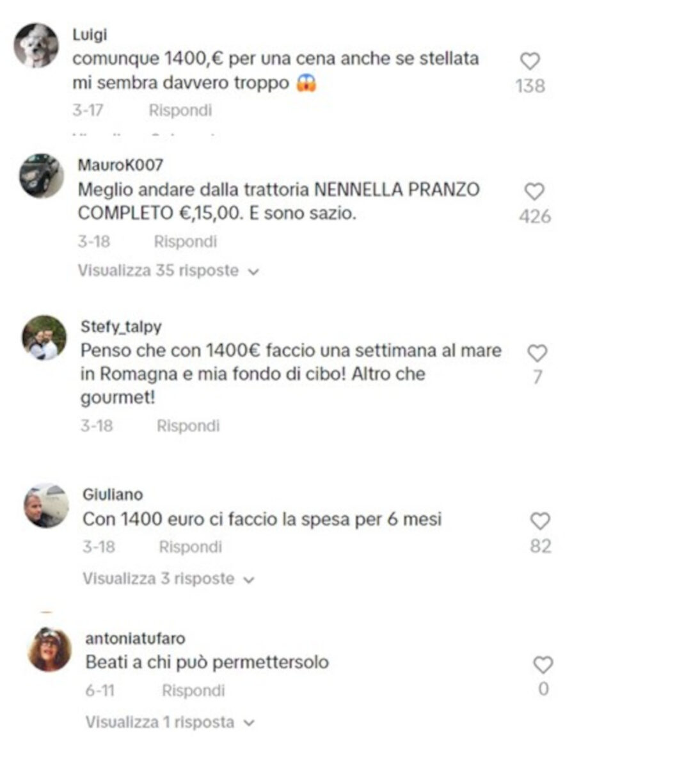Open antoniatufaro's profile avatar
Screen dimensions: 700x768
tap(50, 650)
